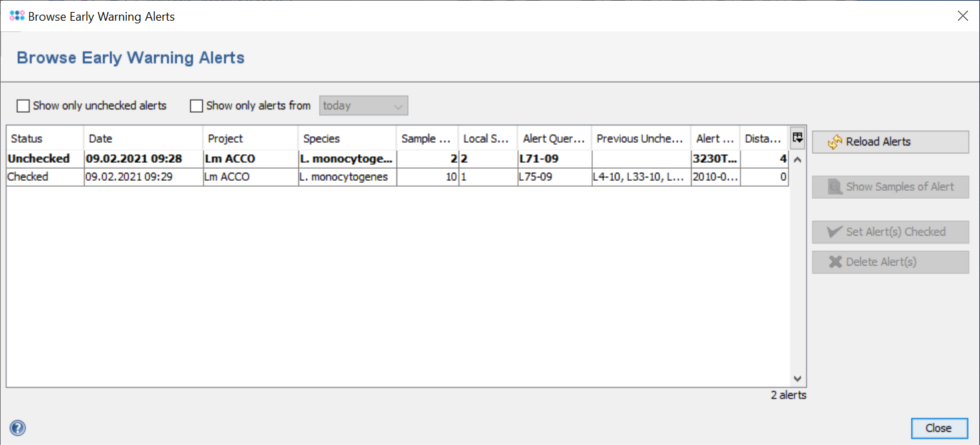
Task: Click the help question mark icon
Action: [x=18, y=428]
